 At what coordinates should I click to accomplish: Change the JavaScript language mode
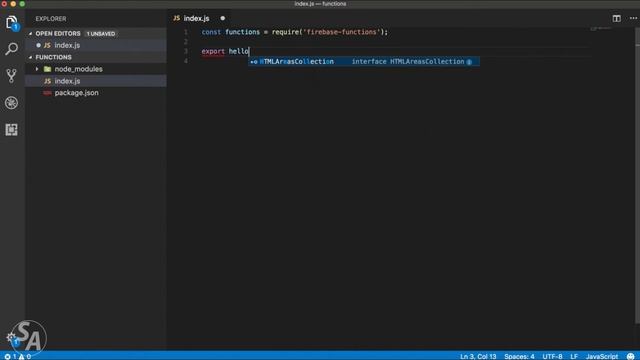[x=602, y=356]
